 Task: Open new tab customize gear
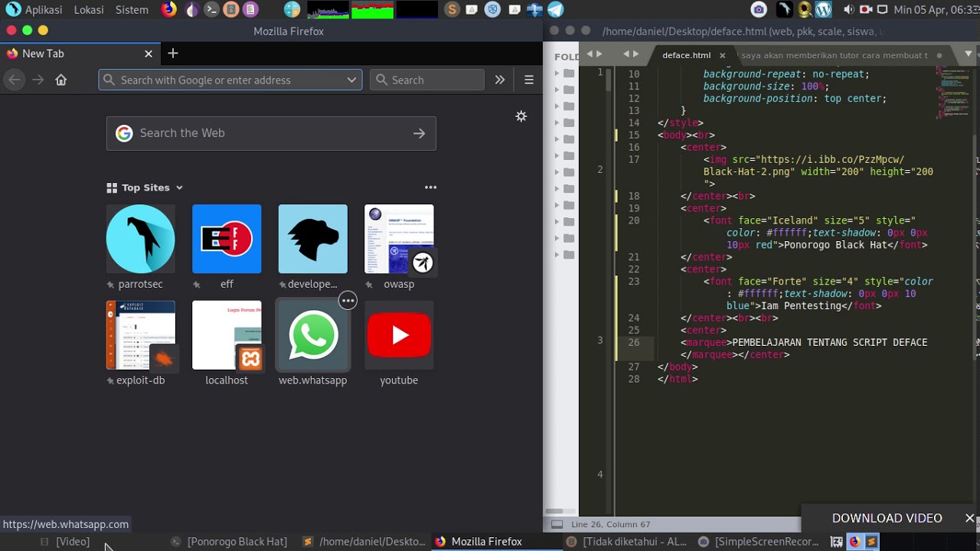521,116
